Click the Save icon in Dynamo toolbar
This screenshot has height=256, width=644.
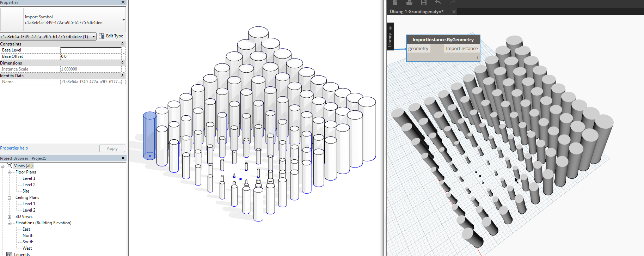pyautogui.click(x=424, y=3)
